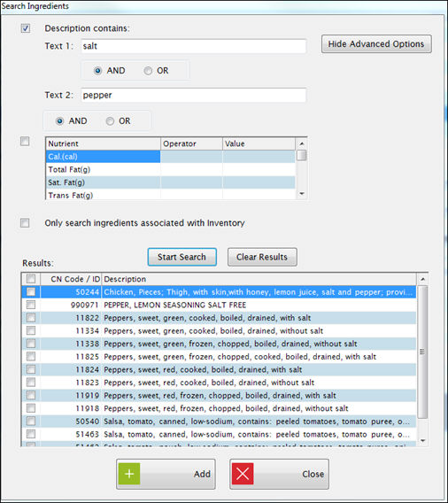Click the nutrient table scroll up arrow
Screen dimensions: 448x503
tap(301, 143)
